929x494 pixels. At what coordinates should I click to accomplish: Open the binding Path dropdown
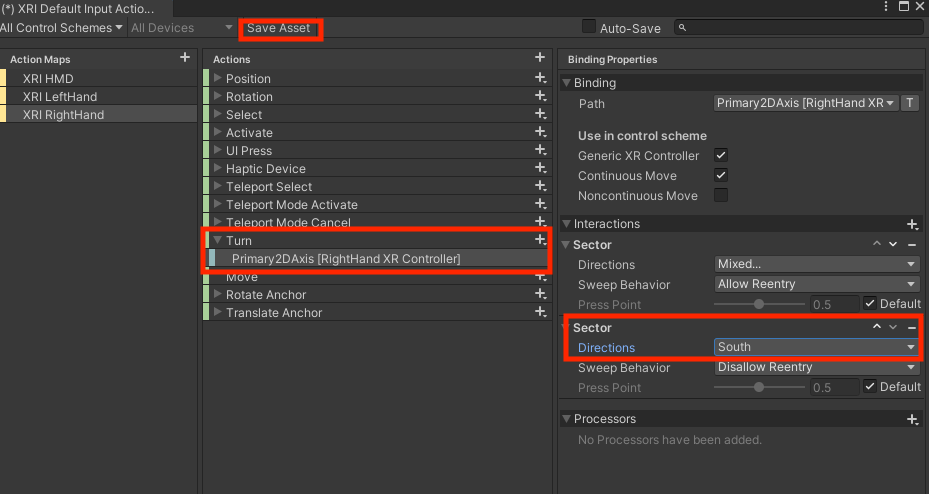coord(806,103)
